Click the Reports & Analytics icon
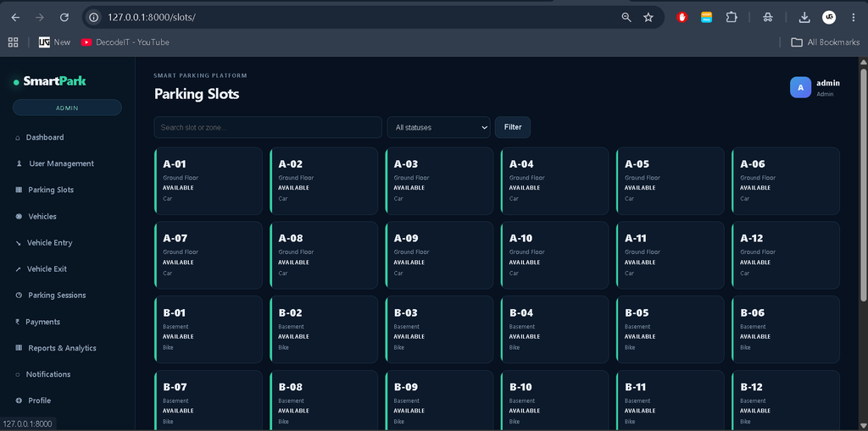 [x=19, y=348]
